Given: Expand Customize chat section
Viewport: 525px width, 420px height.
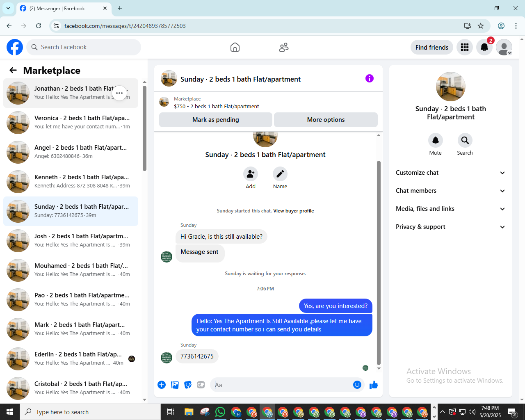Looking at the screenshot, I should pyautogui.click(x=450, y=173).
